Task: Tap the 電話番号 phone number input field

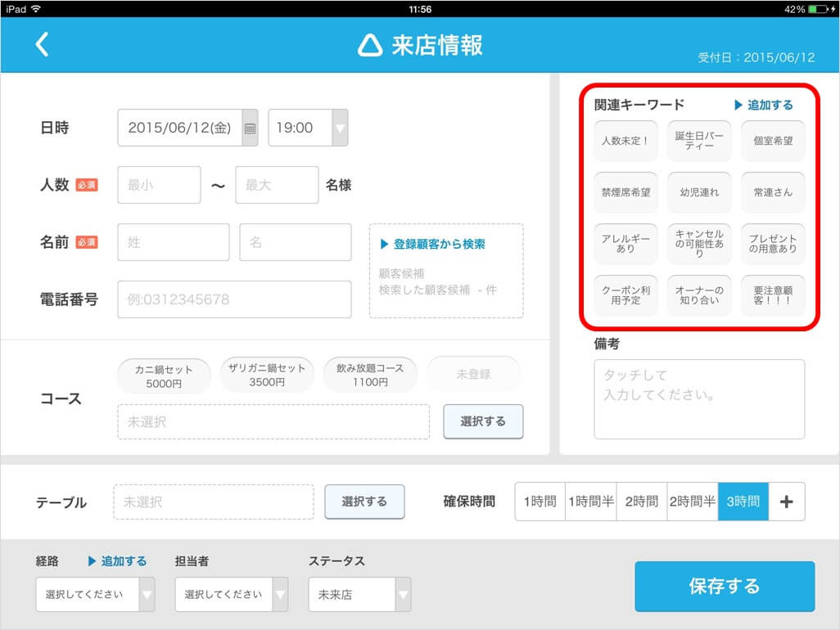Action: pos(234,299)
